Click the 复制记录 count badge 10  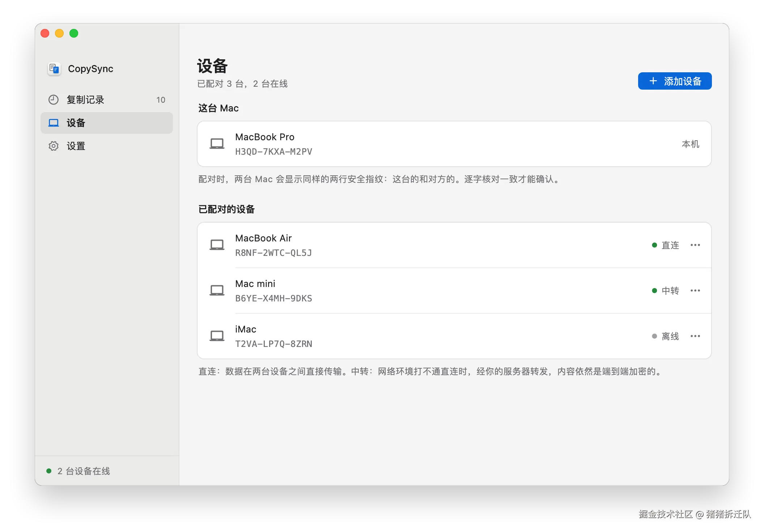click(161, 100)
